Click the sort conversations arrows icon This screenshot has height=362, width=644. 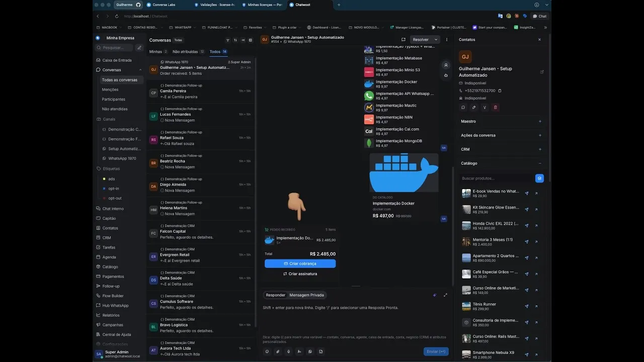pyautogui.click(x=235, y=40)
